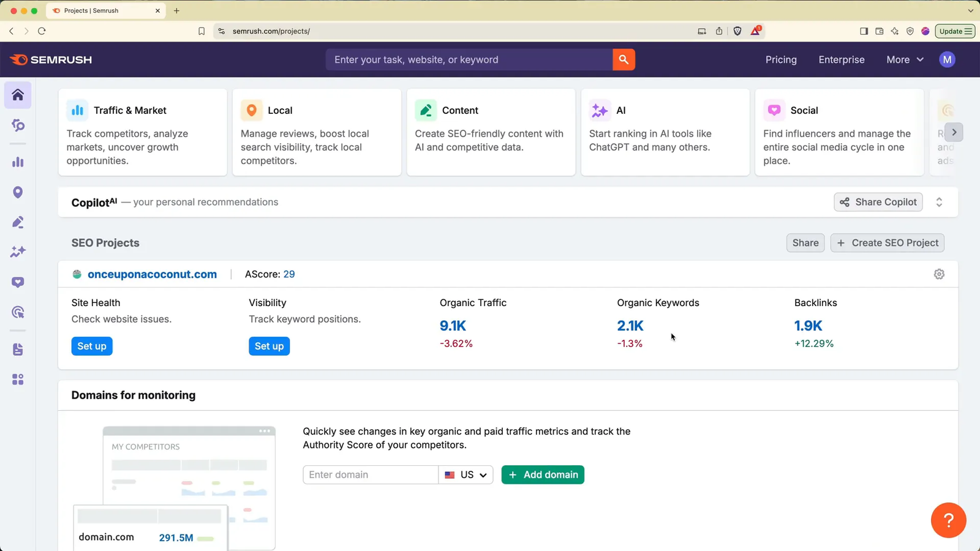Open the browser tab list chevron

tap(970, 10)
